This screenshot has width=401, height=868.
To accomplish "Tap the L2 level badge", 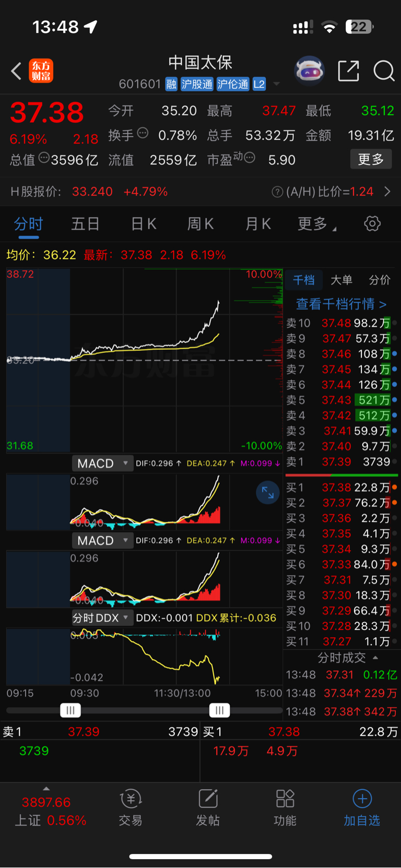I will click(x=260, y=84).
